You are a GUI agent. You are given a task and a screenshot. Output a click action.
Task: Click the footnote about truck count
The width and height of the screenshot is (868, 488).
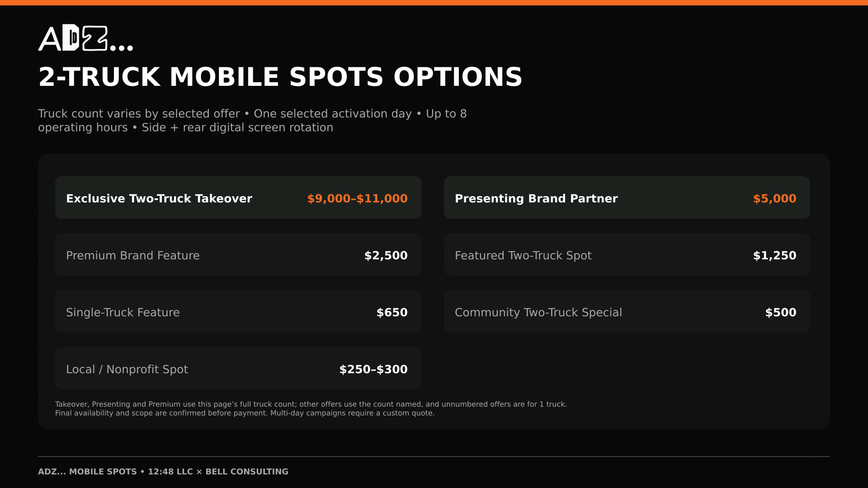click(311, 408)
